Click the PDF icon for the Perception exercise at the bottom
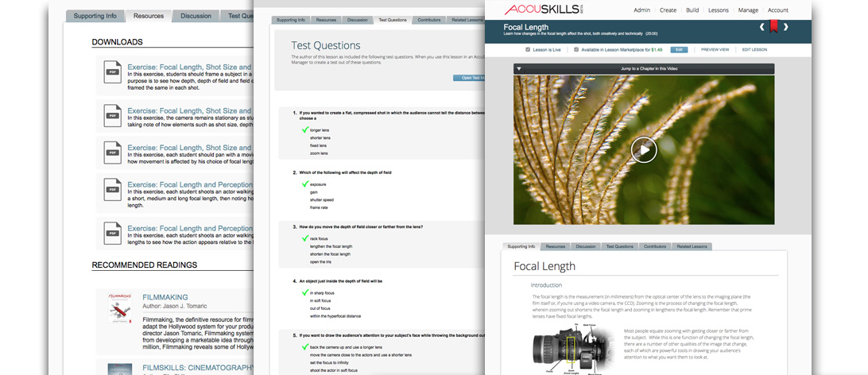This screenshot has height=375, width=868. click(113, 233)
